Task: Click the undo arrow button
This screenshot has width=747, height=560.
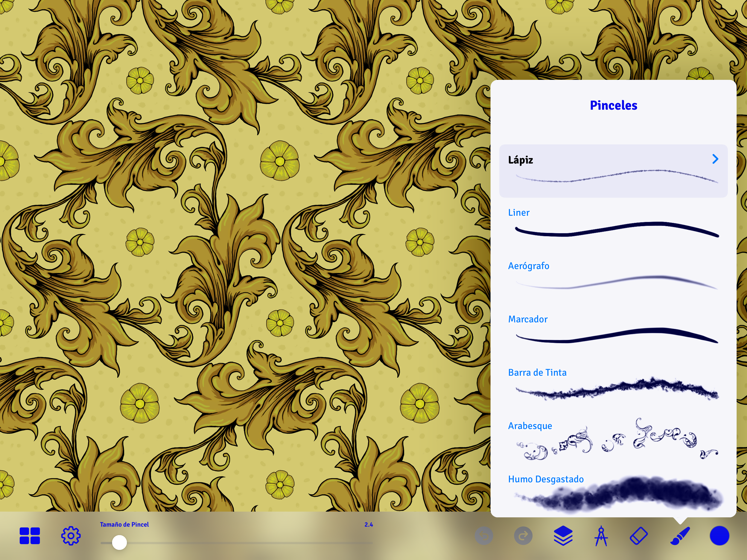Action: [484, 536]
